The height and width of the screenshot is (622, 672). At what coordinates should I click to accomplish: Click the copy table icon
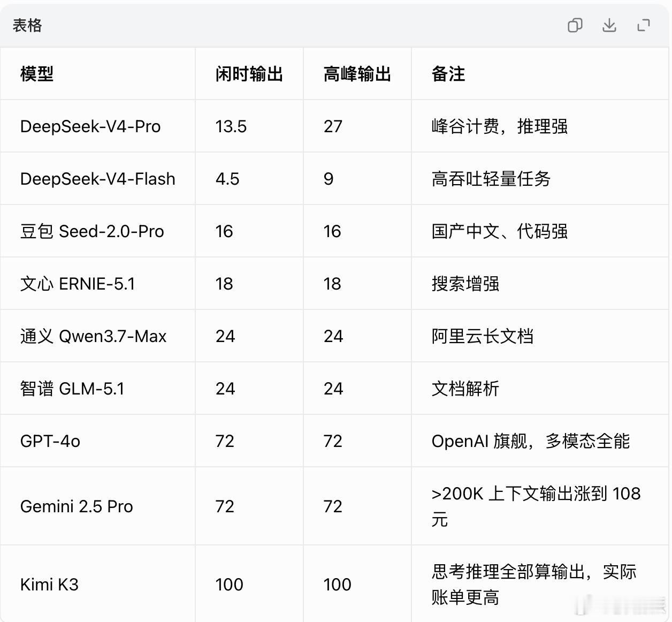pos(575,25)
